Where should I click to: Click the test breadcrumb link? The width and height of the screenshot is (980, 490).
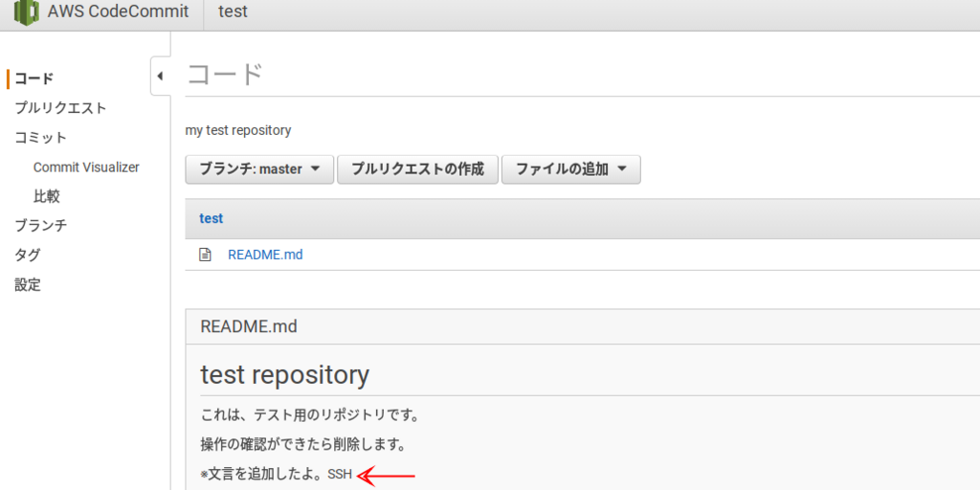212,219
